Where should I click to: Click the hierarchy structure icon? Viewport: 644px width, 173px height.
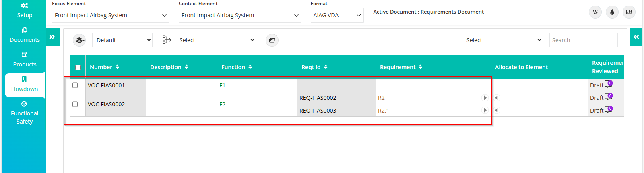click(x=167, y=40)
